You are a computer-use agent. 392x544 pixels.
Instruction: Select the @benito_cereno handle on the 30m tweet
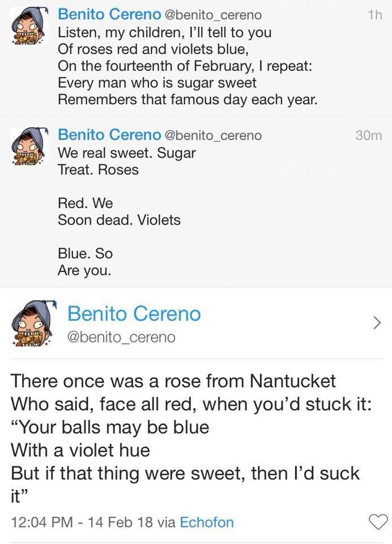(213, 135)
